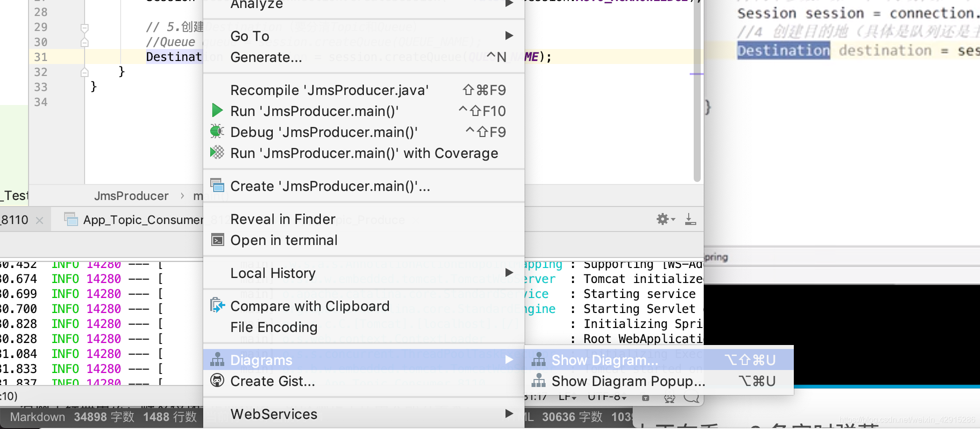The width and height of the screenshot is (980, 429).
Task: Click the 'Tomcat initialize' console line
Action: tap(643, 279)
